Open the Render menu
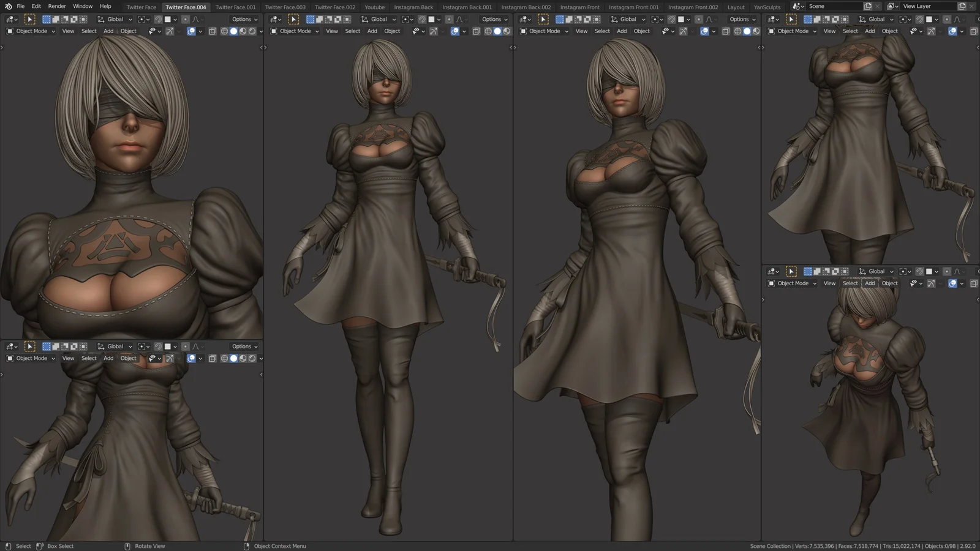The image size is (980, 551). [x=56, y=6]
